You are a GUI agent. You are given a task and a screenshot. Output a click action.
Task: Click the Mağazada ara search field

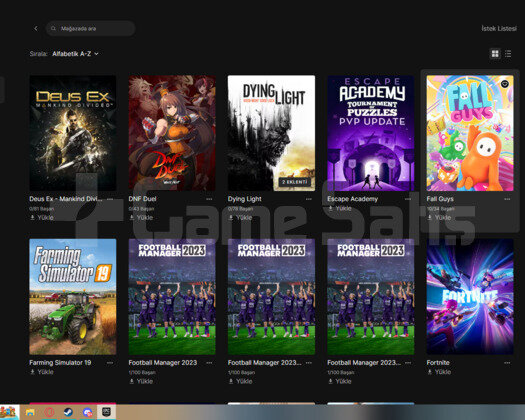click(90, 28)
